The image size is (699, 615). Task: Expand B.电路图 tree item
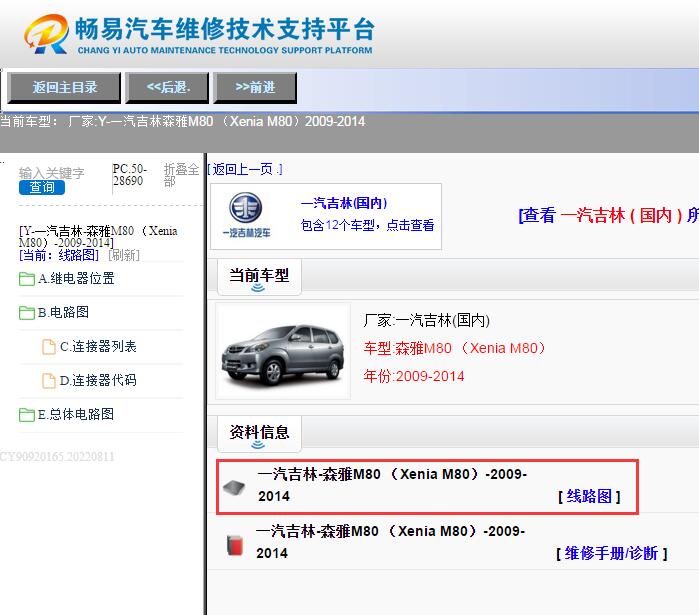[63, 312]
